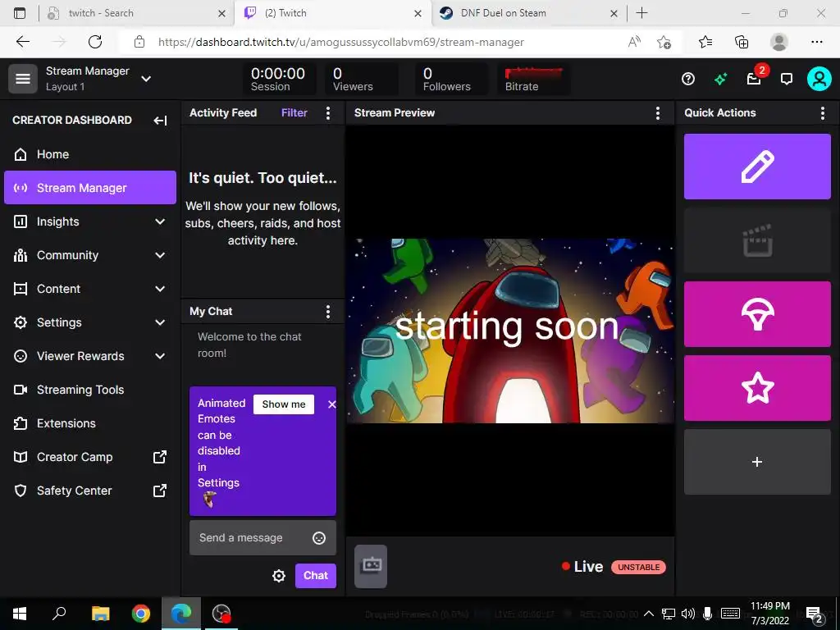Open Streaming Tools page
The height and width of the screenshot is (630, 840).
pos(90,390)
